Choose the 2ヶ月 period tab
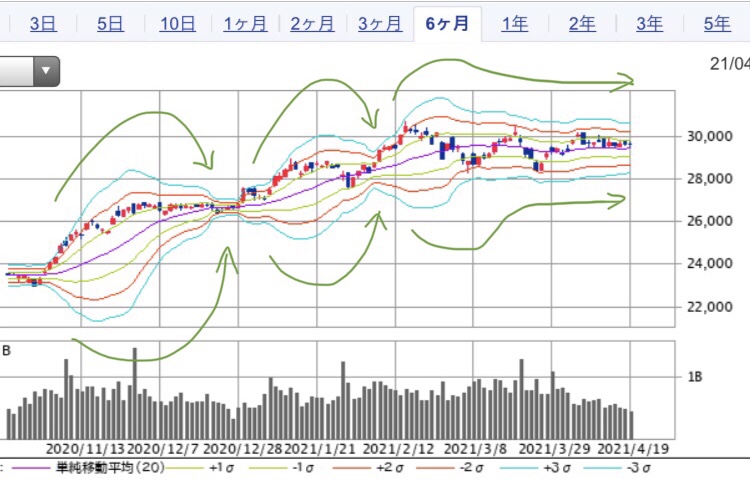 tap(312, 24)
